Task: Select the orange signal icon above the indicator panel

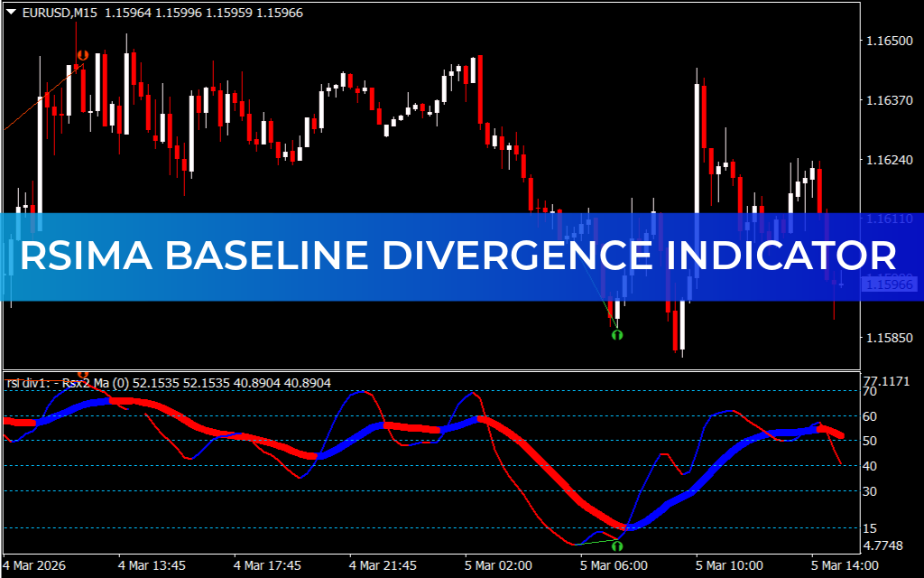Action: point(83,374)
